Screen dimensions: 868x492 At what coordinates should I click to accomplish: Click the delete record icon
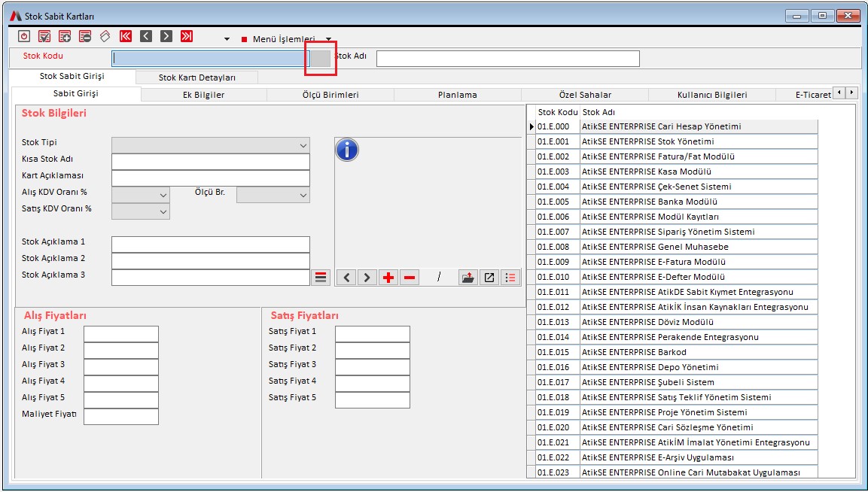[85, 37]
